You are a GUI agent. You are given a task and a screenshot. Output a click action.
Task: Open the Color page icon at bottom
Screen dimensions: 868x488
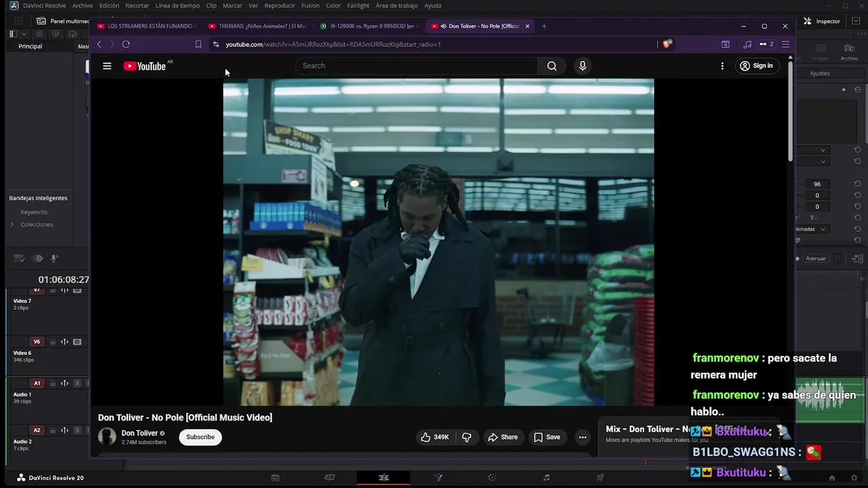point(492,478)
